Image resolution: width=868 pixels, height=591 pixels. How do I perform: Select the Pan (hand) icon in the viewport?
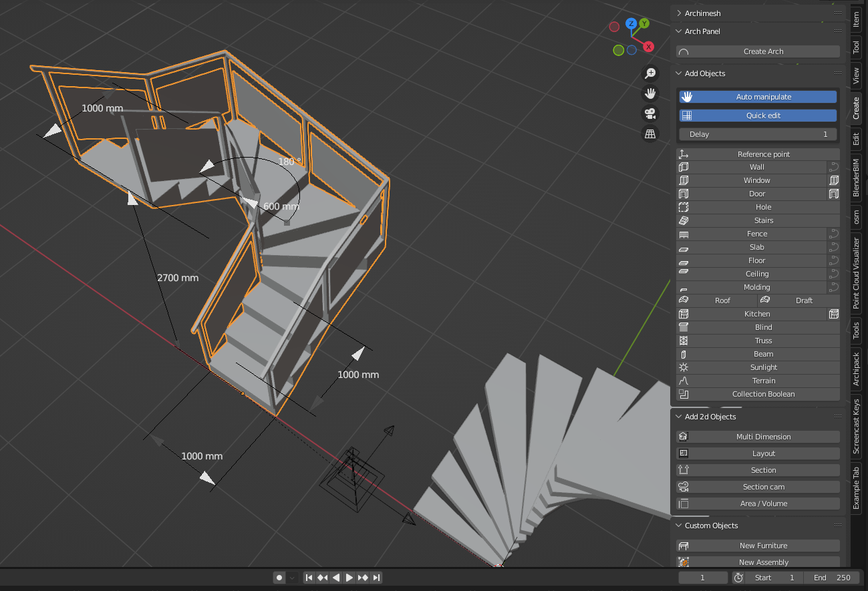pyautogui.click(x=649, y=93)
